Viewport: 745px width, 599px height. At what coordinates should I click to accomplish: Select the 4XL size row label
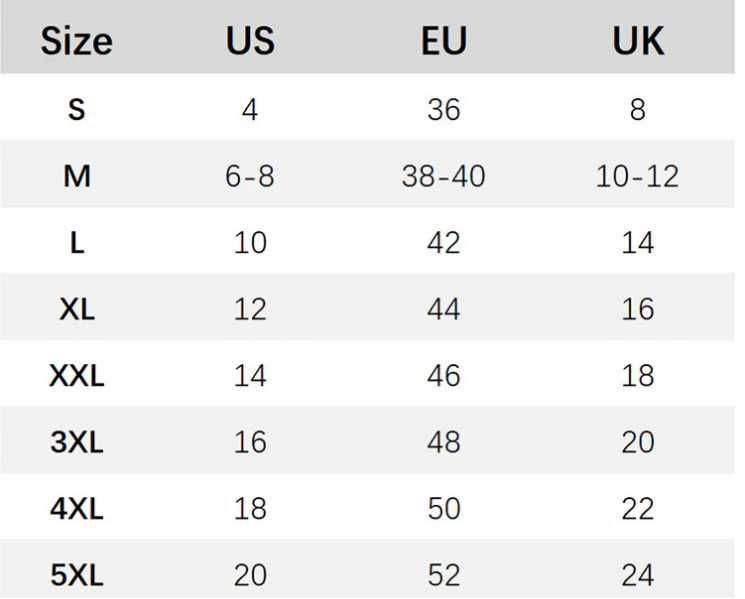pyautogui.click(x=77, y=509)
